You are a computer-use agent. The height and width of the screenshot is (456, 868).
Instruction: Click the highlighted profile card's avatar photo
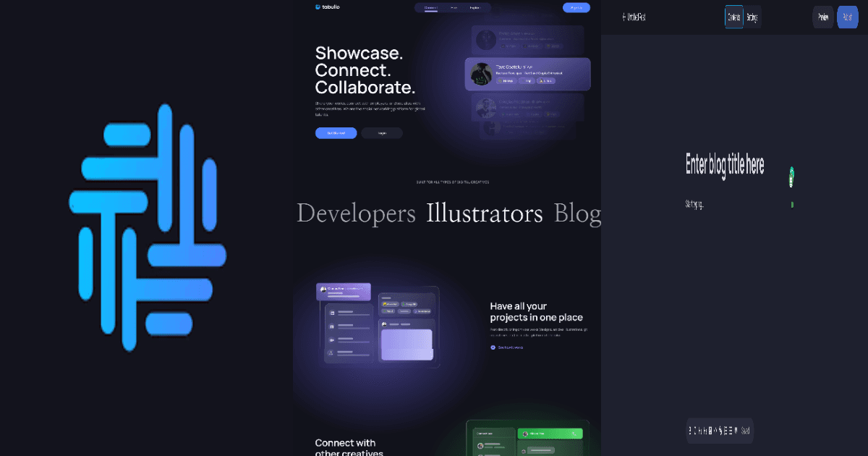click(x=481, y=75)
